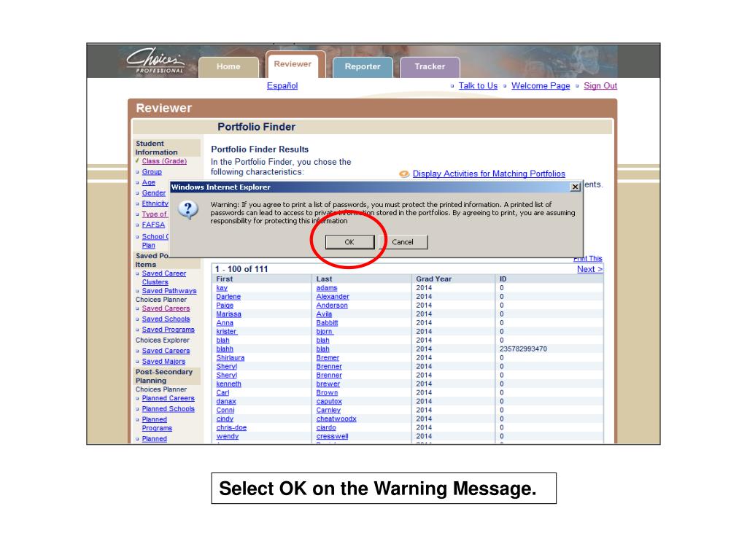This screenshot has height=560, width=747.
Task: Open the Ethnicity filter link
Action: pyautogui.click(x=155, y=203)
